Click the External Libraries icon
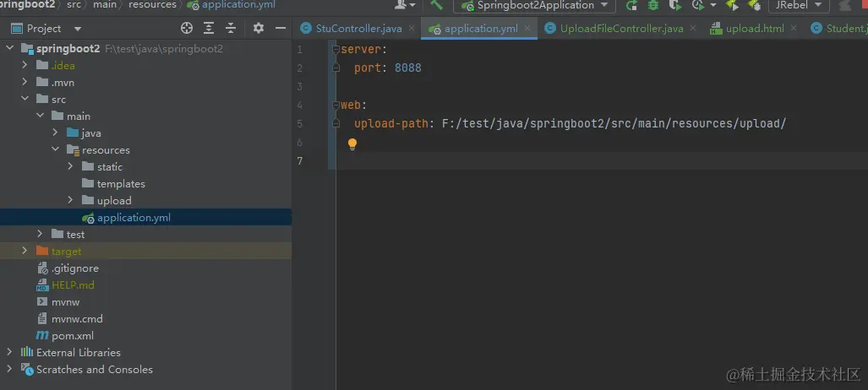Image resolution: width=868 pixels, height=390 pixels. point(27,352)
